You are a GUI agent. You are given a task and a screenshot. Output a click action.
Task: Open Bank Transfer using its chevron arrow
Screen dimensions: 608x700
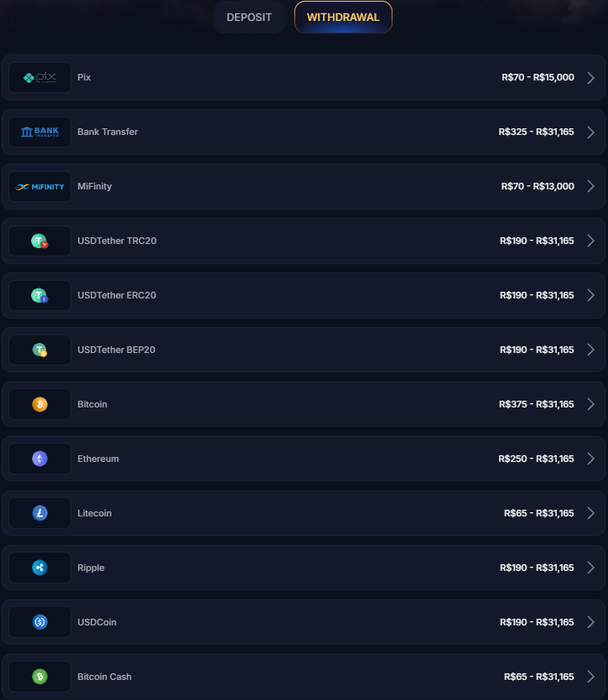pyautogui.click(x=591, y=132)
